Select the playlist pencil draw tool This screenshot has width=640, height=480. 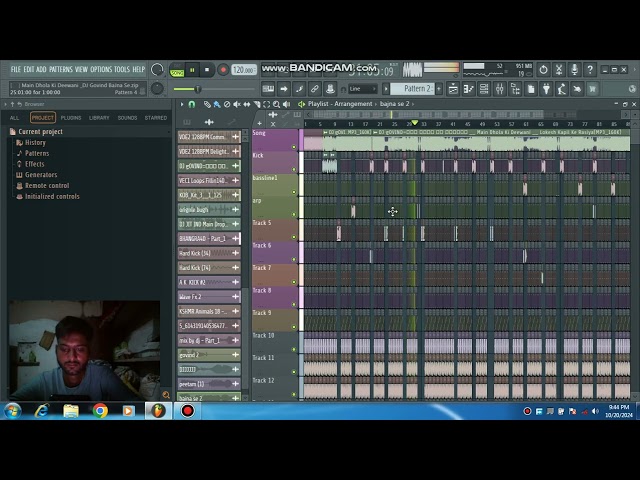(x=207, y=104)
